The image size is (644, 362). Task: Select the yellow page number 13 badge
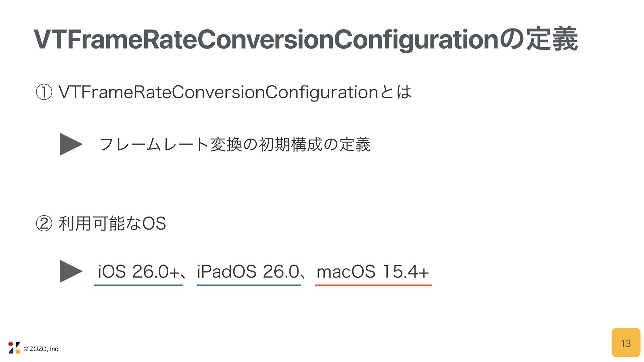(x=626, y=343)
